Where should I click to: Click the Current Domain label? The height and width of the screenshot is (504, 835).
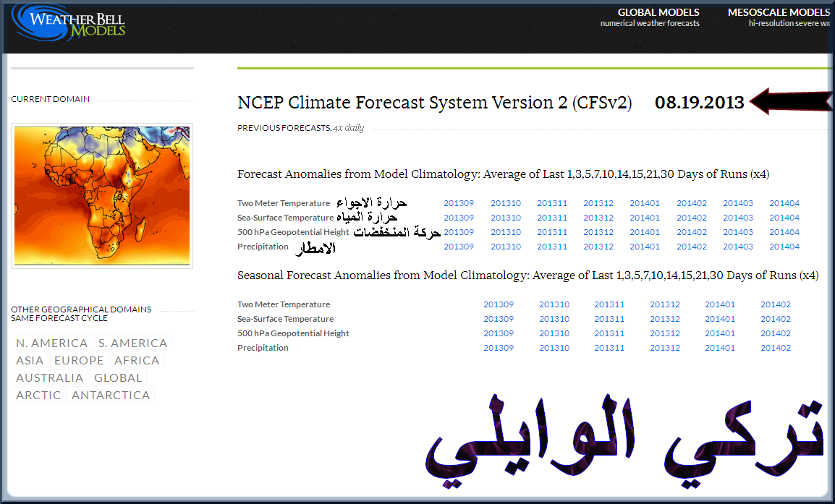(50, 99)
